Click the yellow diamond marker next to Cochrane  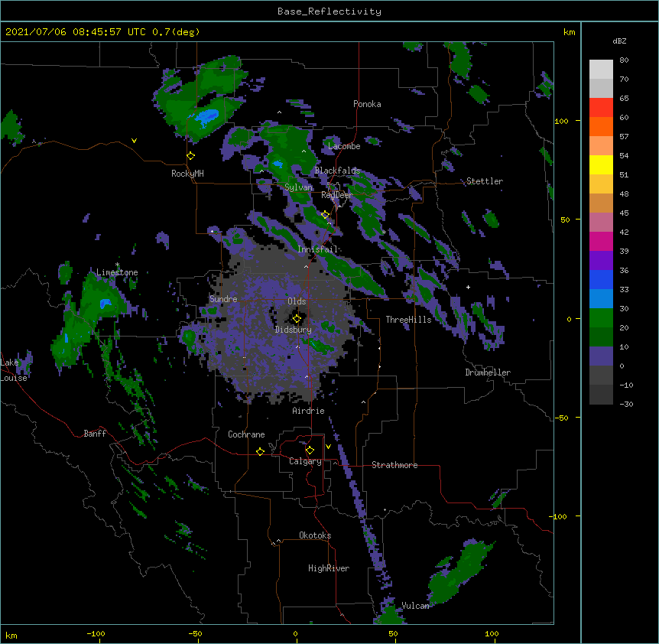point(260,451)
